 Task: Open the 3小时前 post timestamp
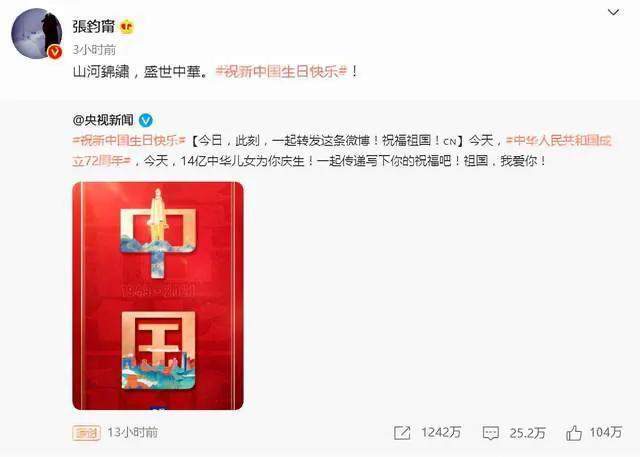click(94, 50)
